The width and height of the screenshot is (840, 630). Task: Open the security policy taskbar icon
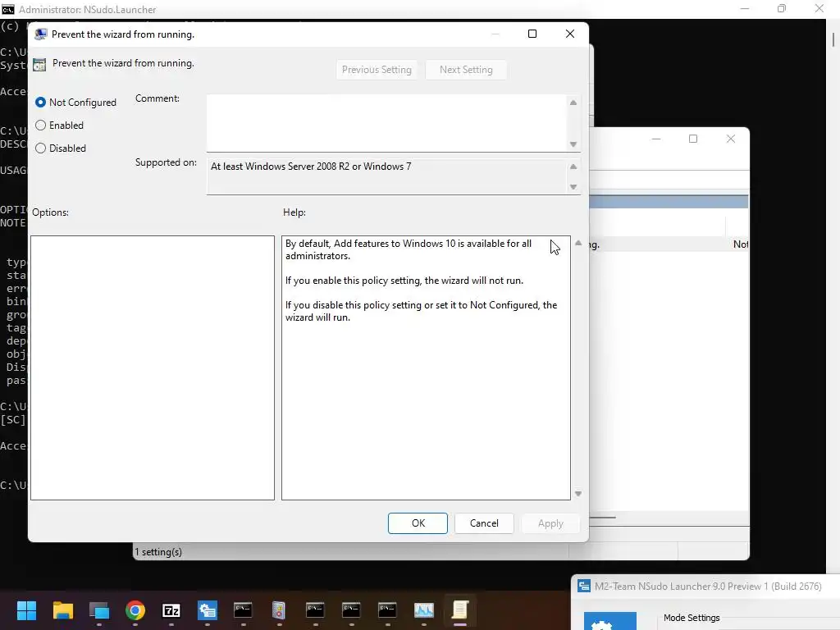click(279, 610)
